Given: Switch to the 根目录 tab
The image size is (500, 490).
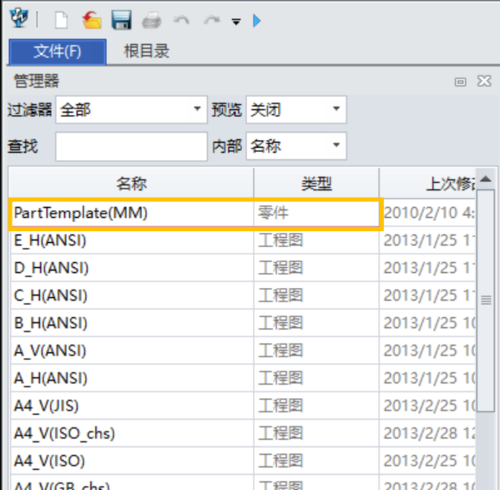Looking at the screenshot, I should tap(147, 51).
